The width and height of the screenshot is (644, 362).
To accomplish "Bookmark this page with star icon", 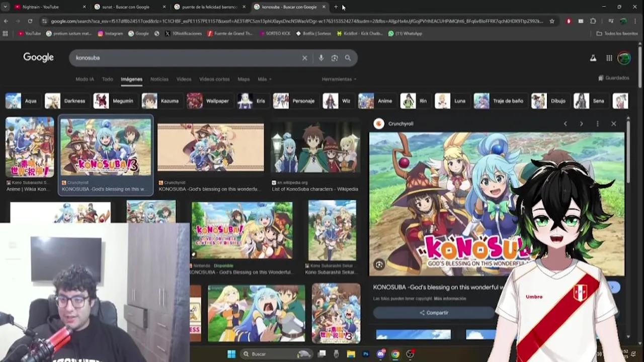I will (x=552, y=21).
